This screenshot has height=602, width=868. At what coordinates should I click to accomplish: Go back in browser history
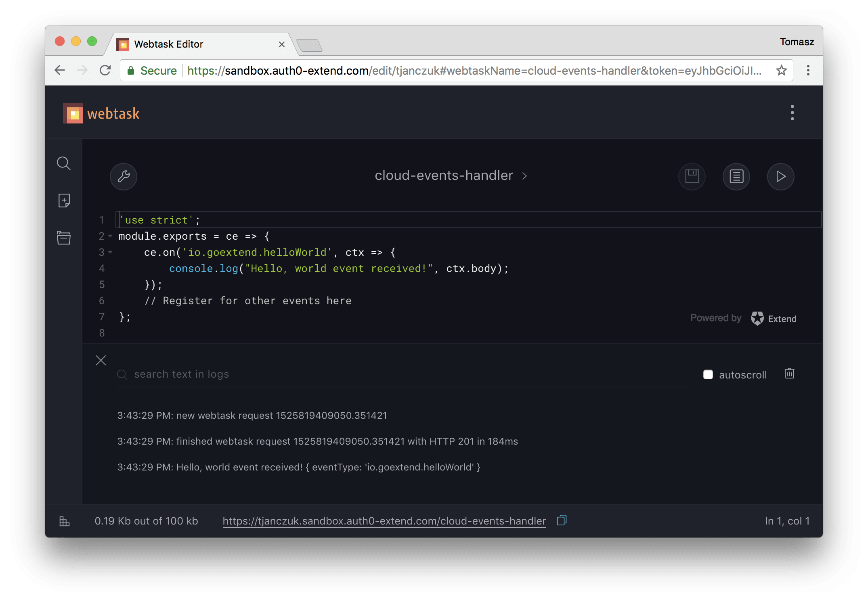(x=60, y=71)
